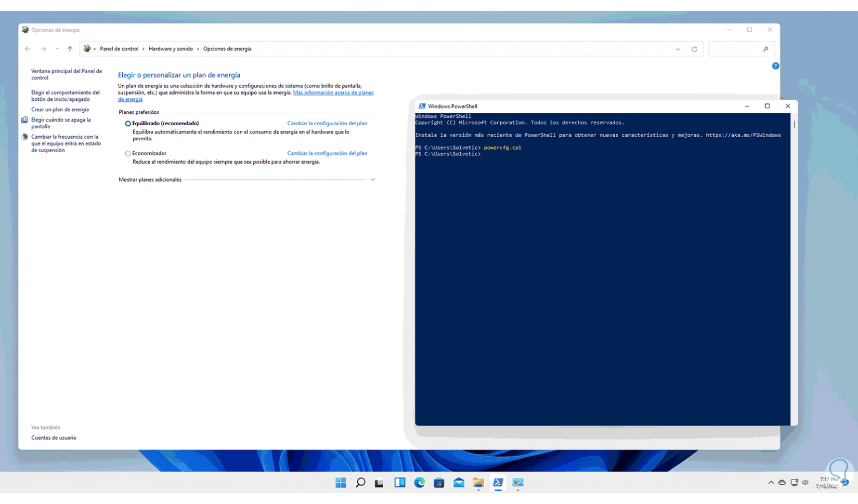The width and height of the screenshot is (858, 504).
Task: Click the volume speaker tray icon
Action: coord(805,483)
